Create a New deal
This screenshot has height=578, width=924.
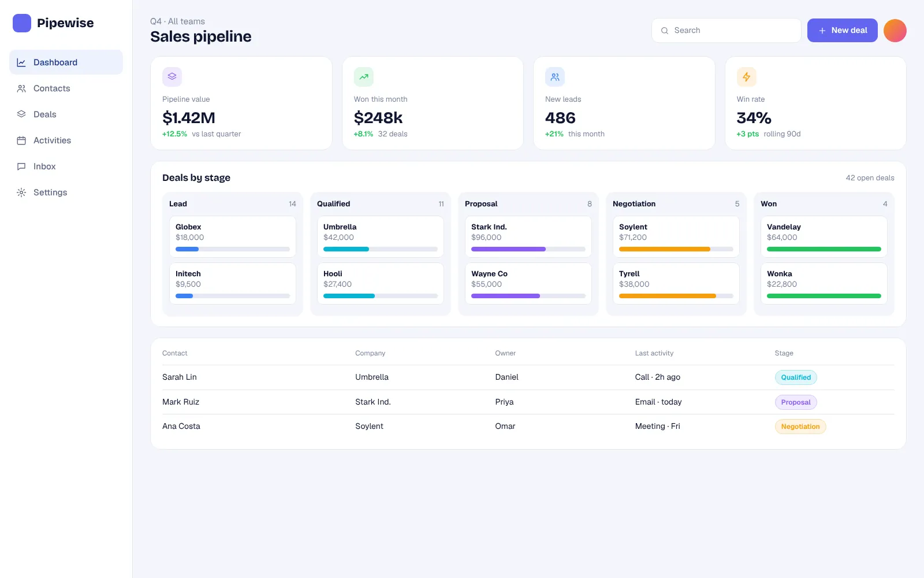pyautogui.click(x=842, y=31)
